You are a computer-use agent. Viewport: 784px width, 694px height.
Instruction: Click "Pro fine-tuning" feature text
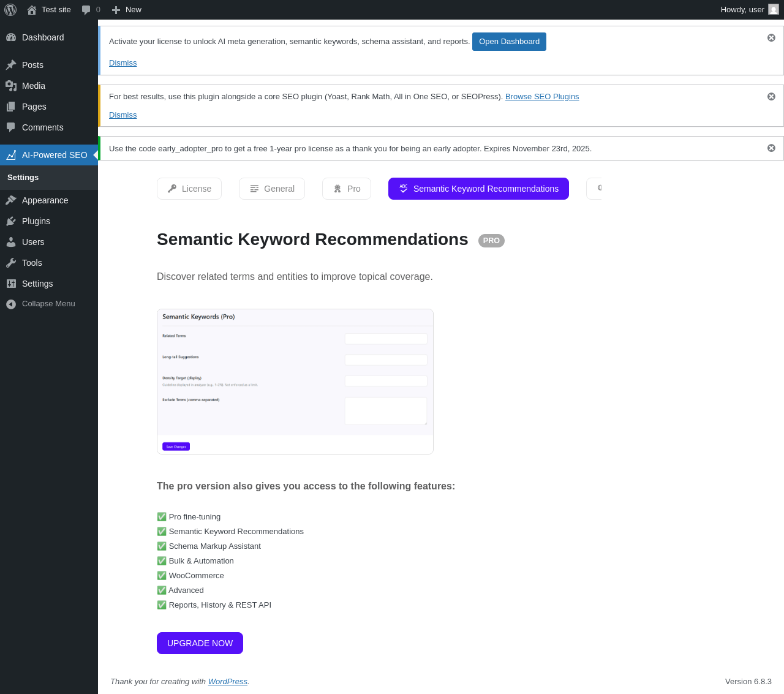click(x=195, y=517)
